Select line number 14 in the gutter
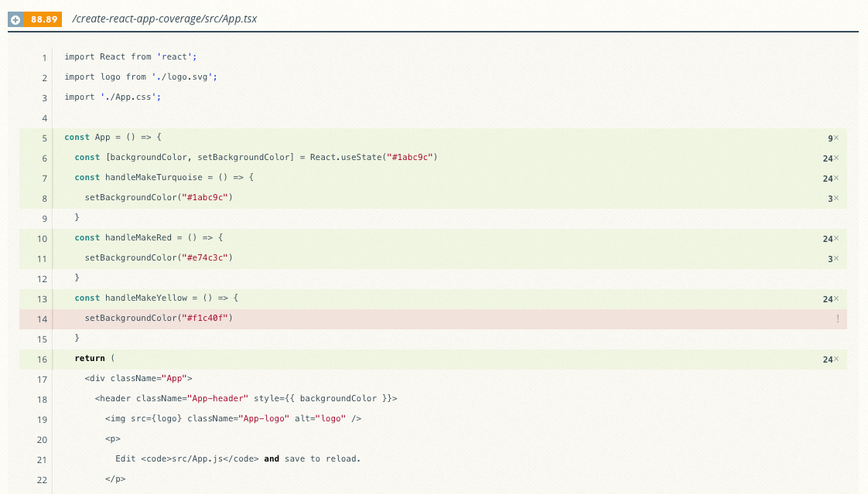 coord(42,319)
